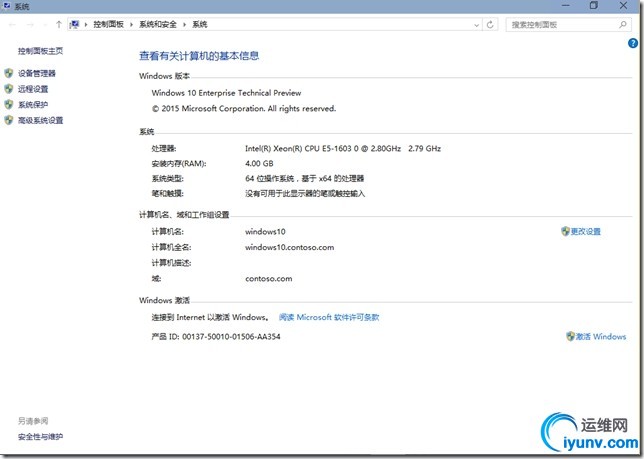Select the windows10.contoso.com full computer name
The height and width of the screenshot is (459, 644).
(x=290, y=248)
